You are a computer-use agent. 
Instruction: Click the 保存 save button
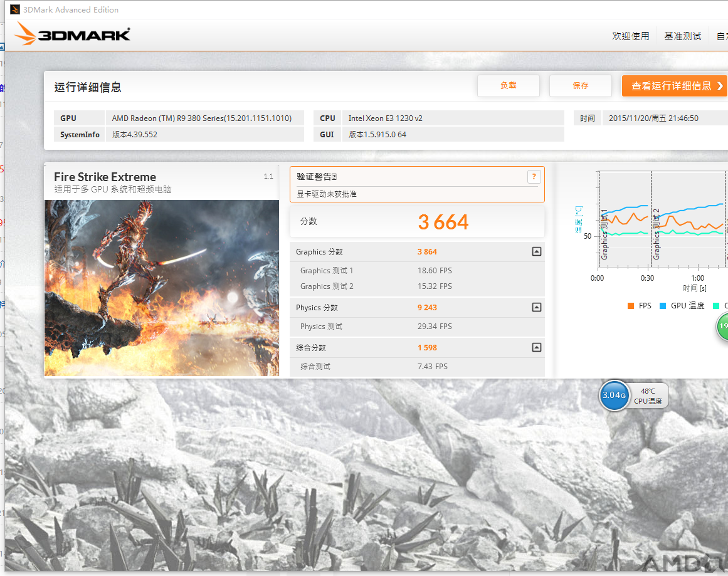[x=581, y=85]
